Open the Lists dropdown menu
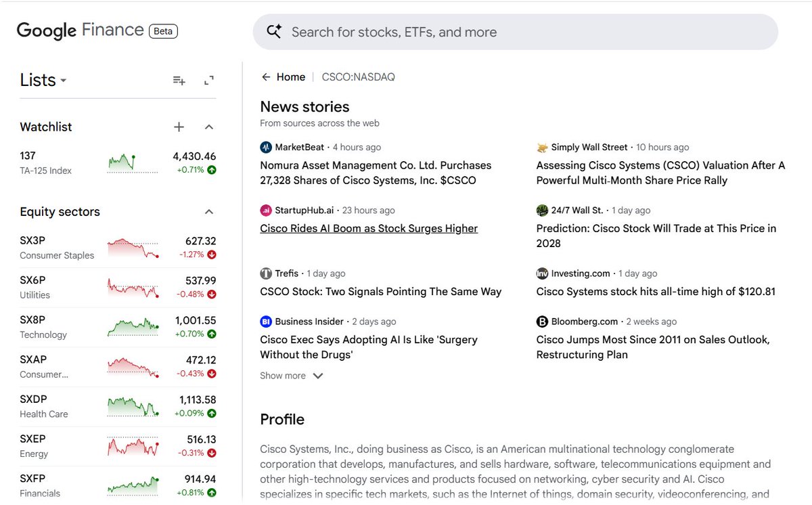The image size is (812, 505). point(43,80)
